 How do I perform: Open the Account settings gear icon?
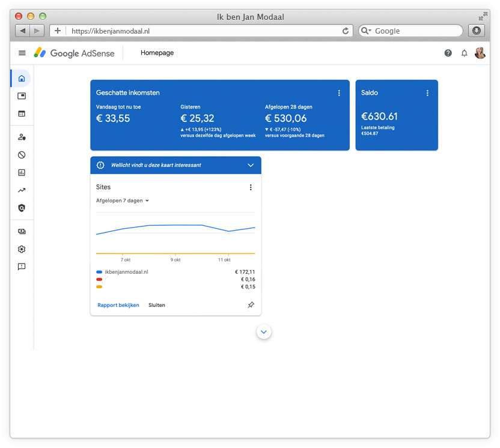point(22,249)
